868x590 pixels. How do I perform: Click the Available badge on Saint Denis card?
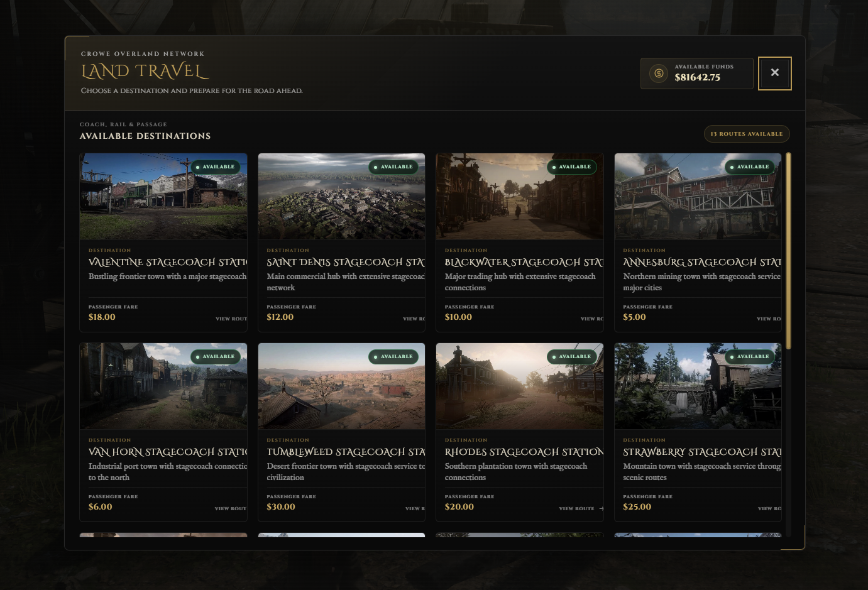point(393,167)
